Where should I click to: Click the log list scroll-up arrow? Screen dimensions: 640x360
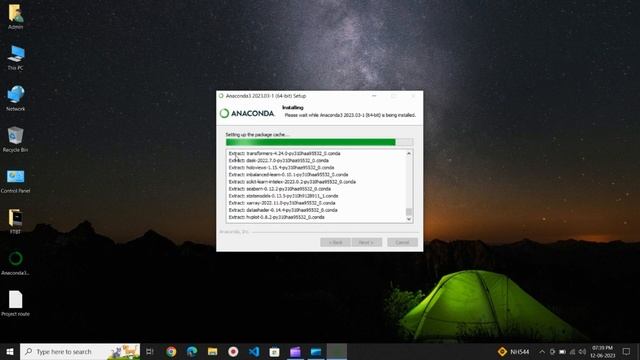click(x=409, y=153)
